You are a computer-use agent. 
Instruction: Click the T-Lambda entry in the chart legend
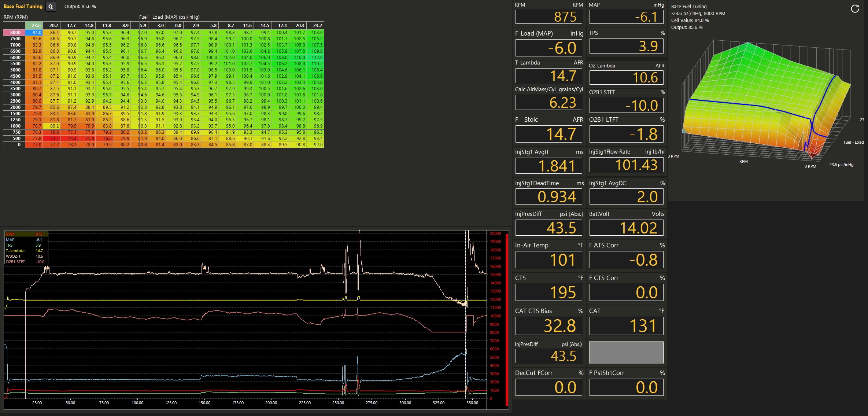(x=26, y=251)
